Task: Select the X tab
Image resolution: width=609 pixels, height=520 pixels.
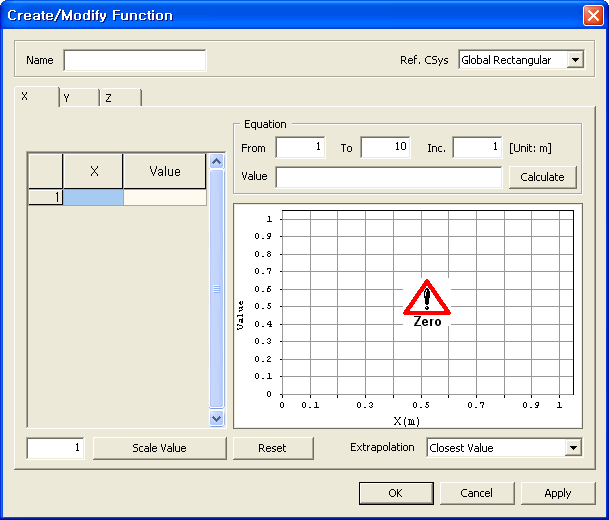Action: 36,97
